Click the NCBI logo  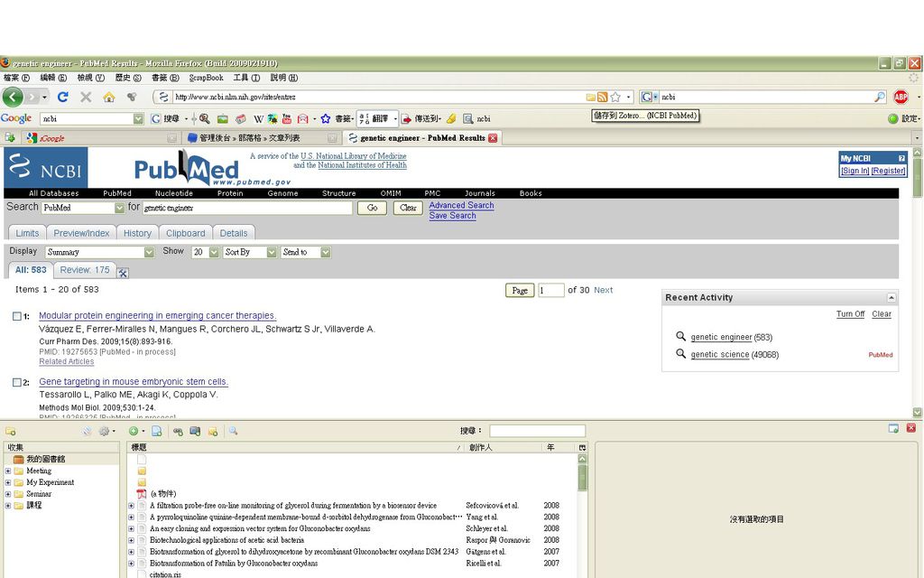46,167
